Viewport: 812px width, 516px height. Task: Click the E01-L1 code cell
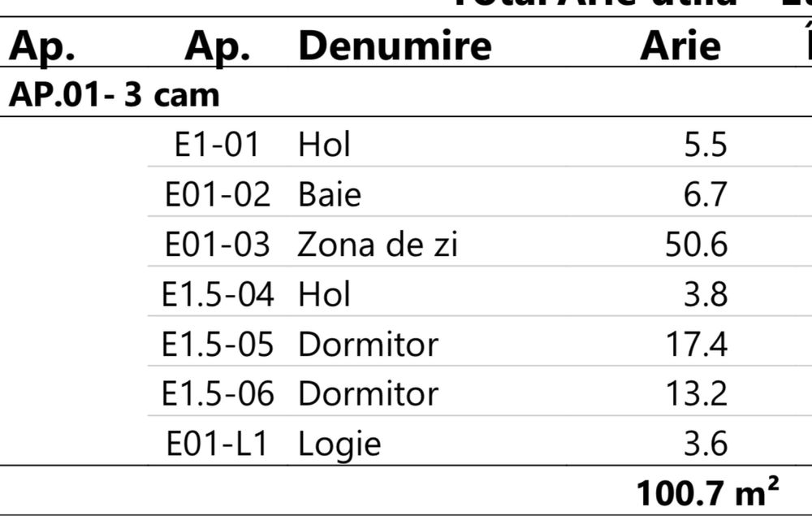(217, 444)
